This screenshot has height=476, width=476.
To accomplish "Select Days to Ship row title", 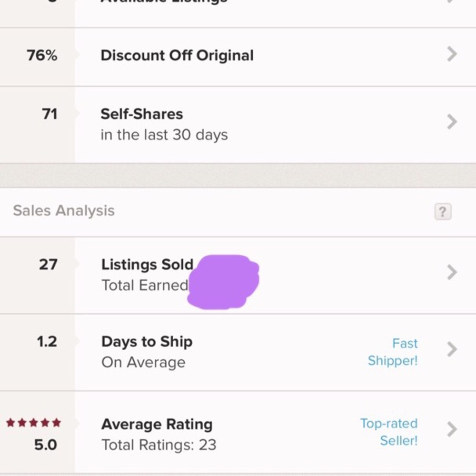I will click(147, 342).
